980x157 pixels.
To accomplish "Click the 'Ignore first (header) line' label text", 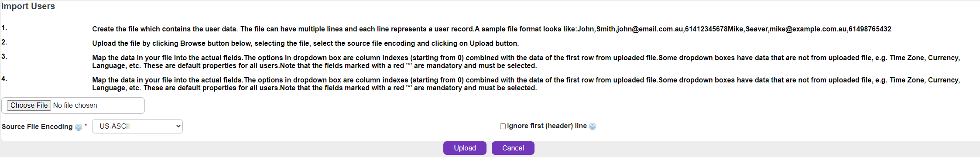I will pyautogui.click(x=547, y=126).
